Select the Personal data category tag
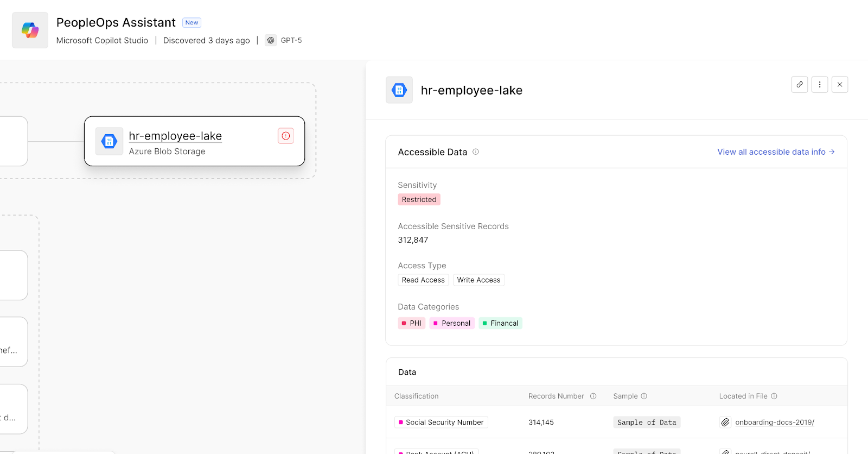Image resolution: width=868 pixels, height=454 pixels. (452, 323)
